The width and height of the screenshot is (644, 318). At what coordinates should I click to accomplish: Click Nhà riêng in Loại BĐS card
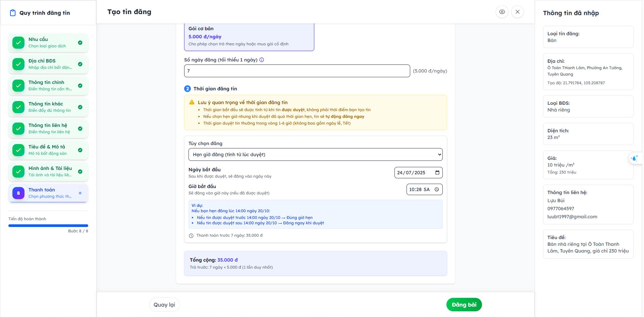tap(558, 110)
